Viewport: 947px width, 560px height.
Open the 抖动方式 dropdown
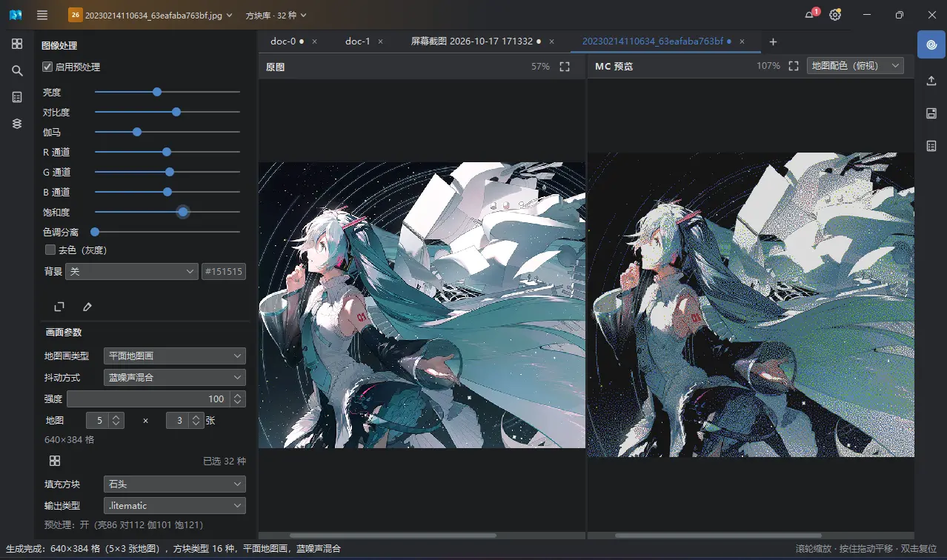point(174,377)
